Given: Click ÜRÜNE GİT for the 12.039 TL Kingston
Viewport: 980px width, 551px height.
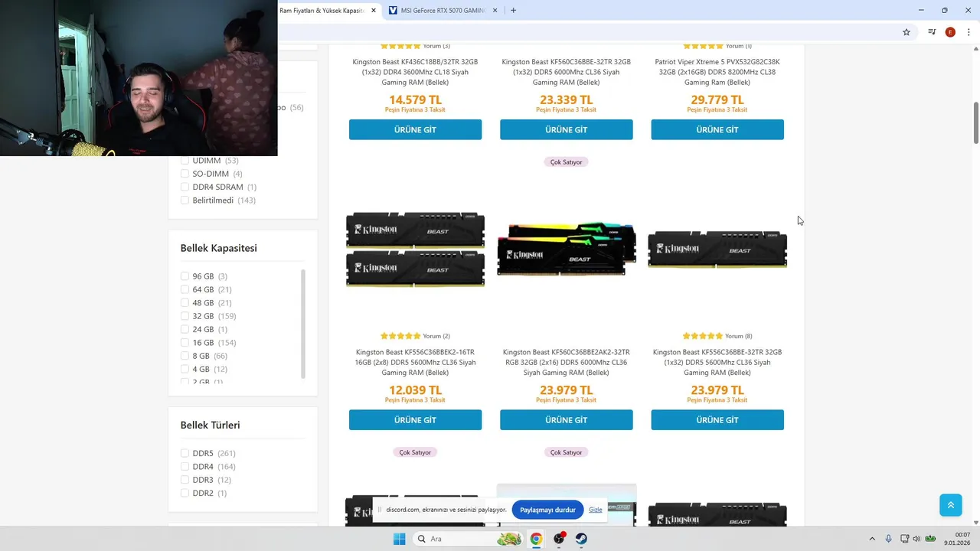Looking at the screenshot, I should (415, 420).
